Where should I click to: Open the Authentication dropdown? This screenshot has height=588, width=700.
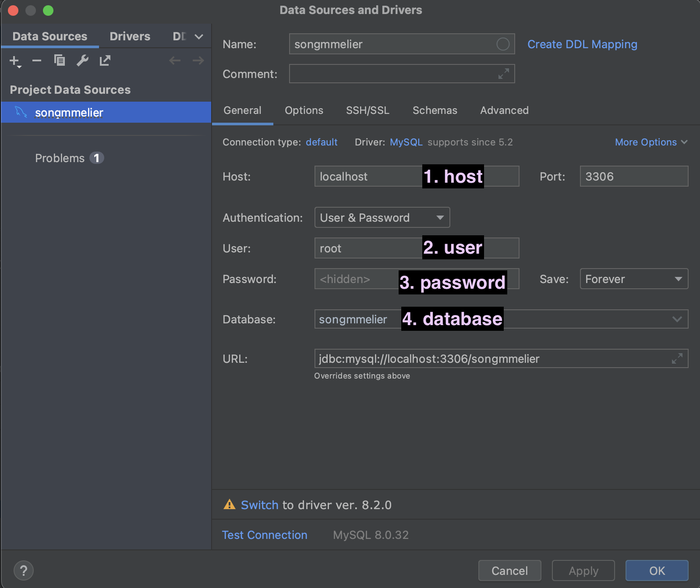[x=382, y=217]
